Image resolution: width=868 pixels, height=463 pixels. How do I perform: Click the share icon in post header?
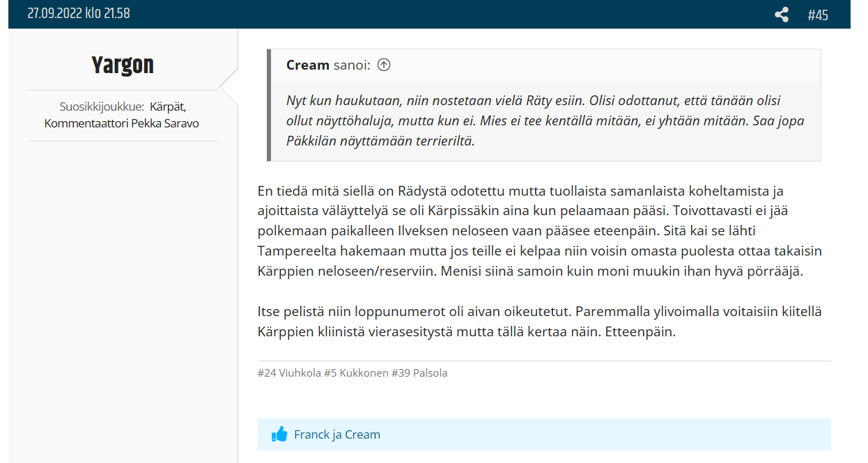point(782,15)
